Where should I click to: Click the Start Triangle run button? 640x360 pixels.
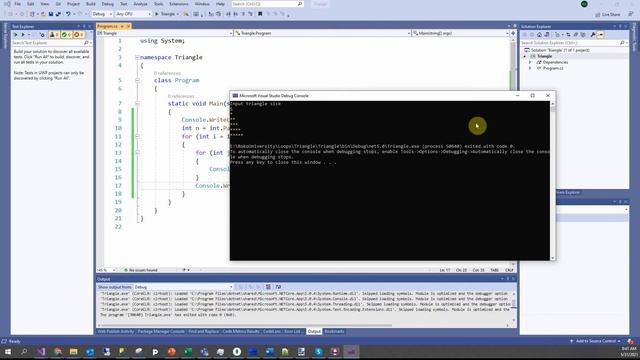pyautogui.click(x=167, y=14)
